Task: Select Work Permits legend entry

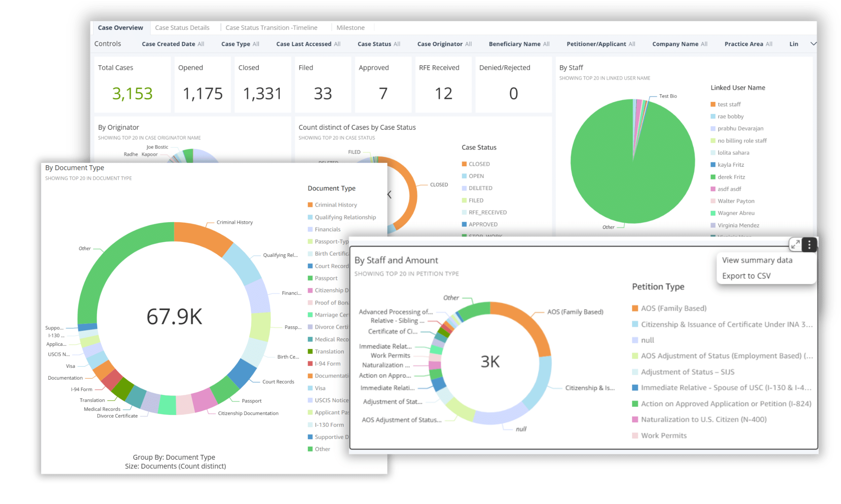Action: click(x=663, y=435)
